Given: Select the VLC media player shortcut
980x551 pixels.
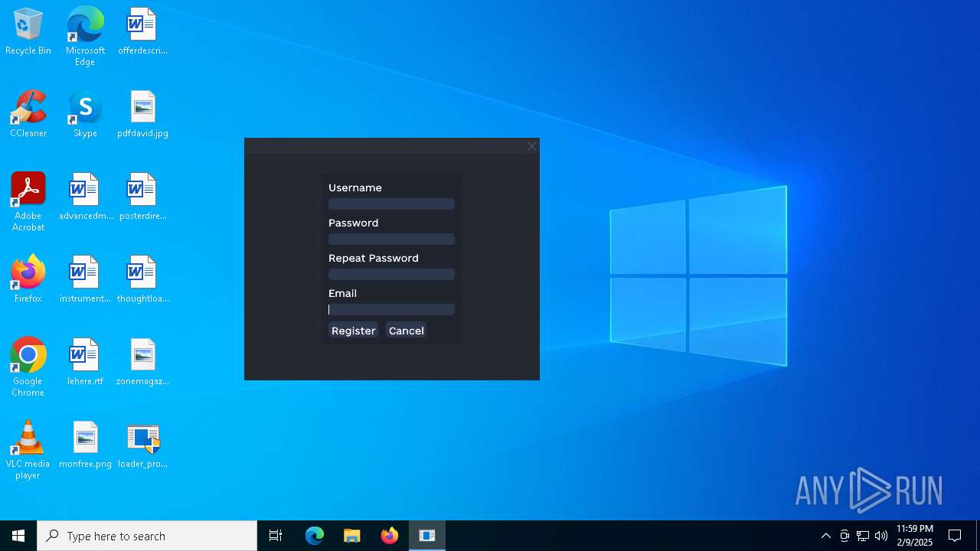Looking at the screenshot, I should (28, 449).
